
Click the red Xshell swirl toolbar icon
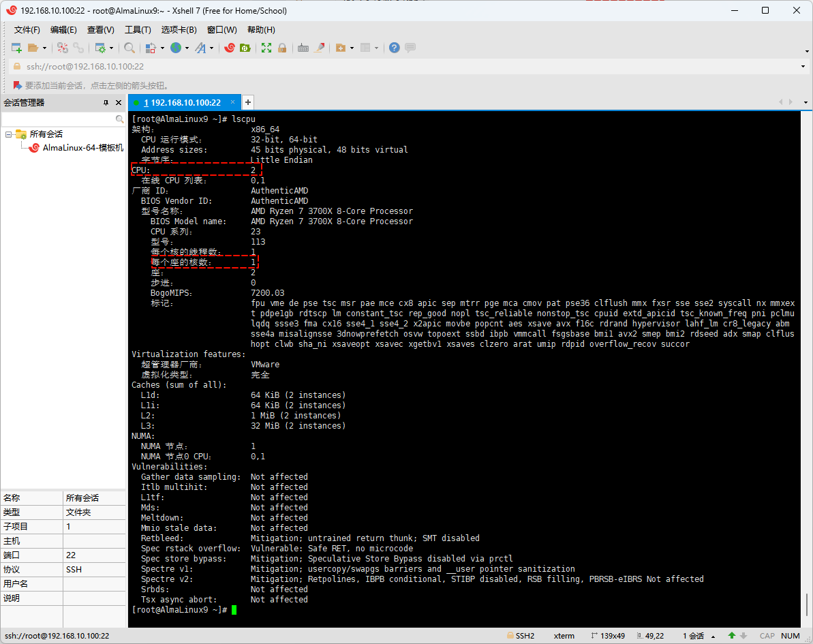point(230,48)
